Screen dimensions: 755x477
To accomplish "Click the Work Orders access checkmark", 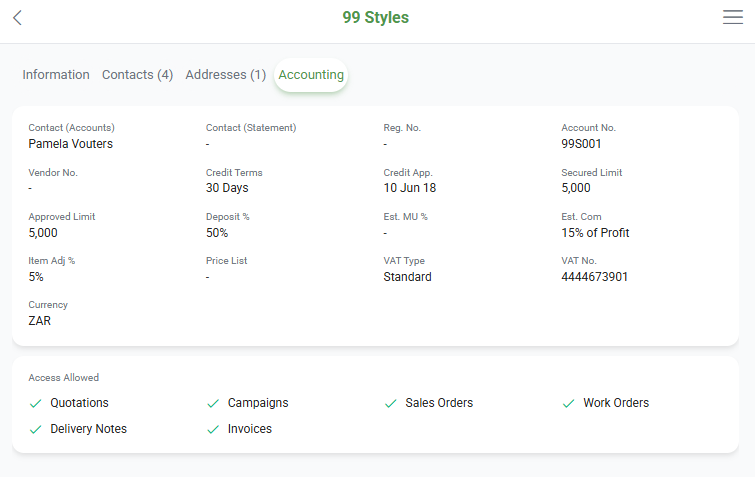I will click(569, 403).
